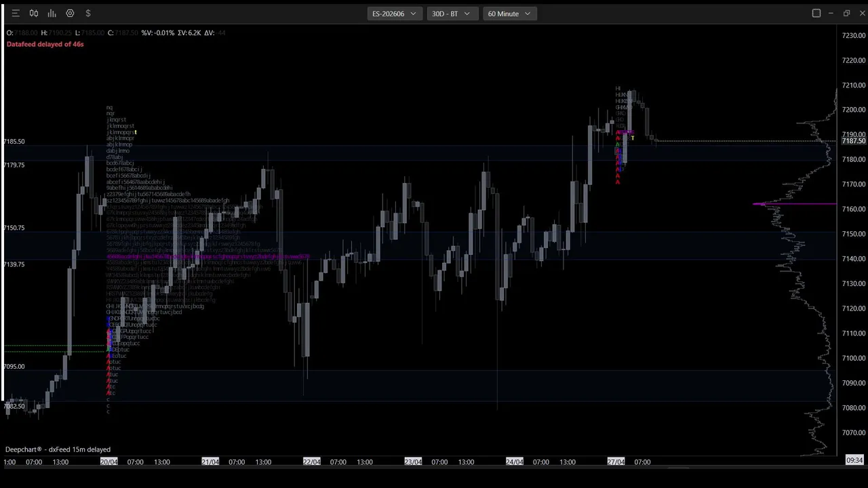Image resolution: width=868 pixels, height=488 pixels.
Task: Click the 7070.00 price axis label
Action: click(854, 432)
